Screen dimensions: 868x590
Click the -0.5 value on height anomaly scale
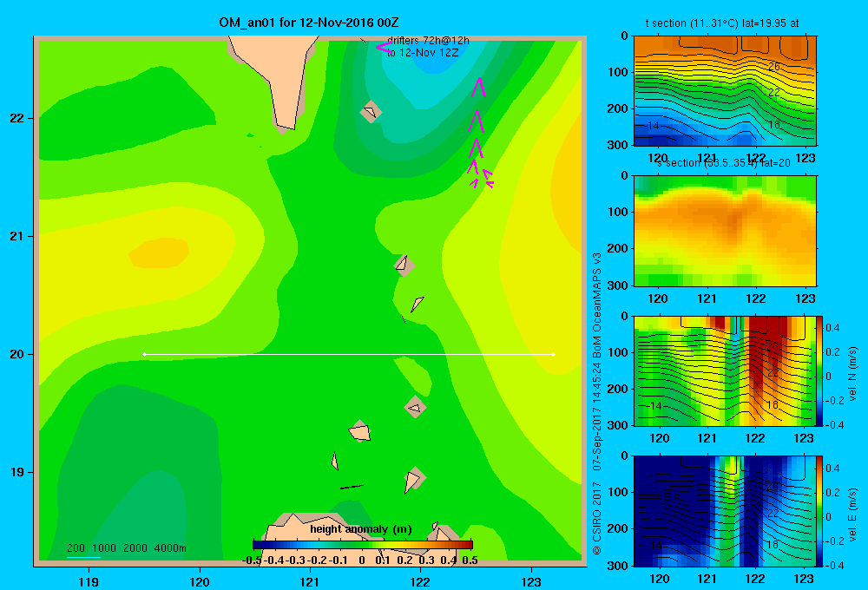tap(253, 560)
